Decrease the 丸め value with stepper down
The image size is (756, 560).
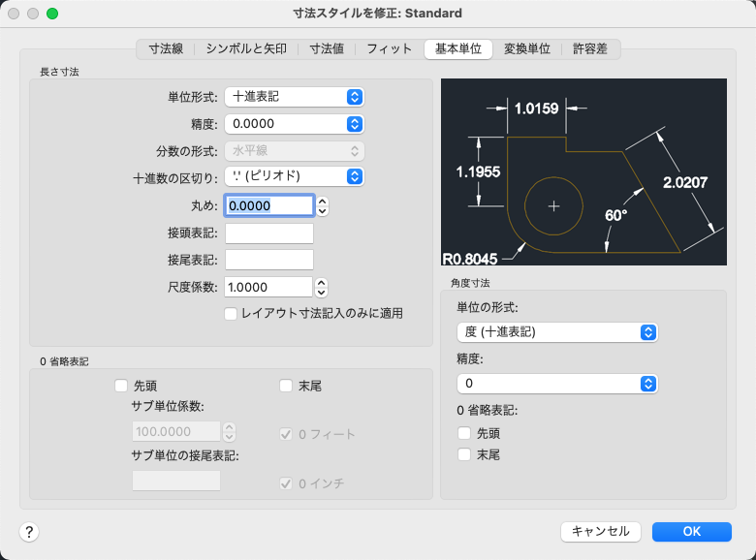[x=323, y=211]
